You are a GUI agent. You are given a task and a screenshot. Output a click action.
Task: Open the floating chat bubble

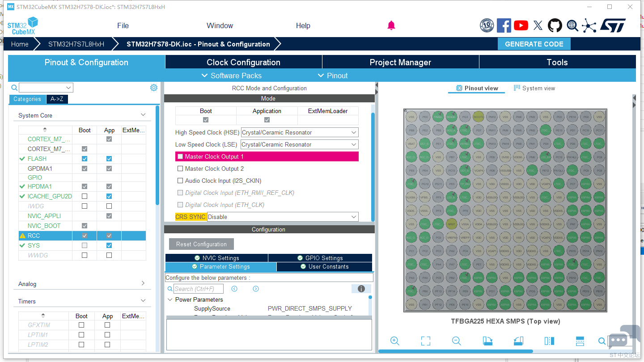click(x=623, y=338)
